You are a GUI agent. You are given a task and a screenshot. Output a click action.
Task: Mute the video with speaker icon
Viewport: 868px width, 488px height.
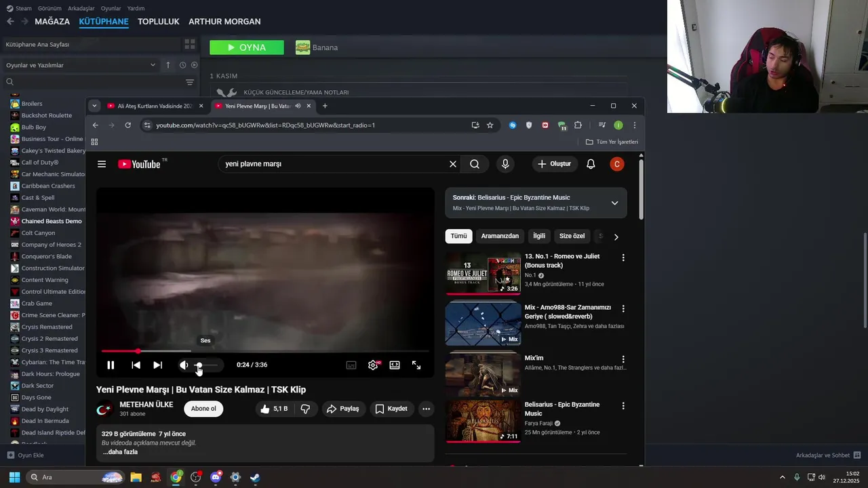tap(184, 365)
